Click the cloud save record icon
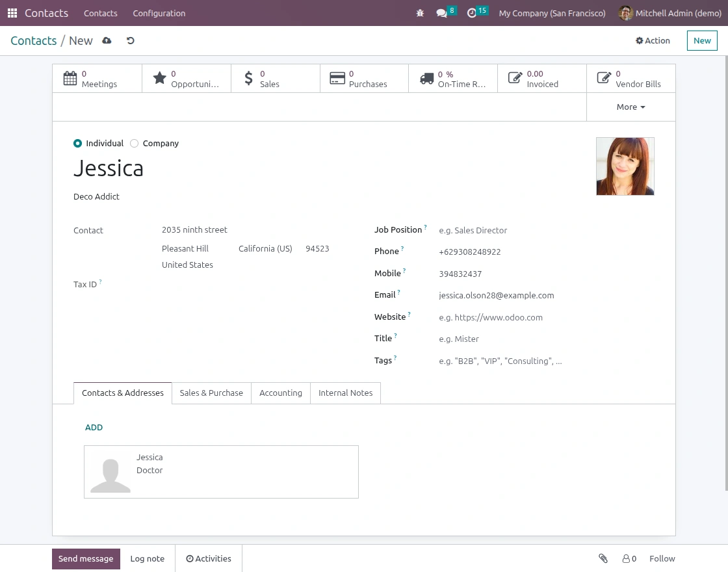Screen dimensions: 728x572 coord(107,40)
